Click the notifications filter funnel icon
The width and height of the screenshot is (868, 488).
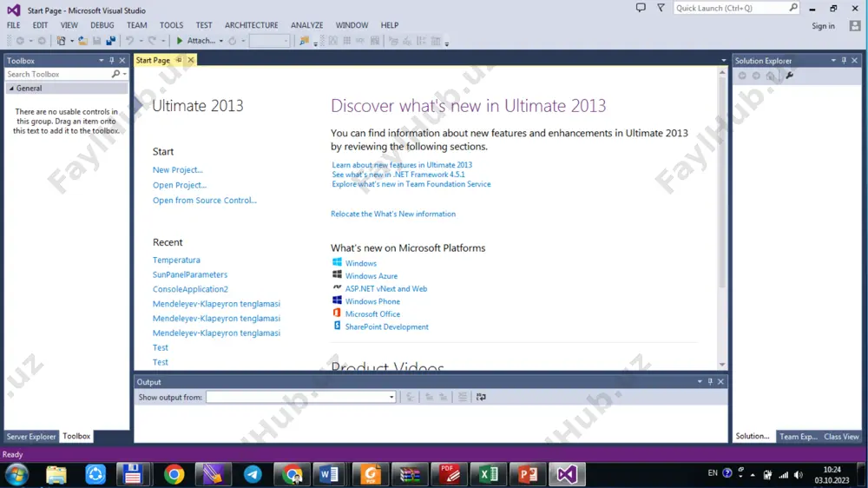661,8
